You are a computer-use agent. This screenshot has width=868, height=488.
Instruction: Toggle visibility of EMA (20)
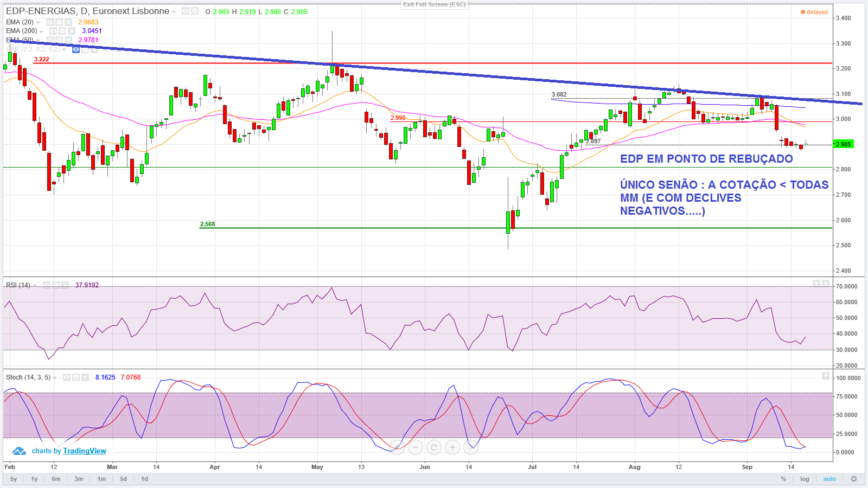point(50,22)
